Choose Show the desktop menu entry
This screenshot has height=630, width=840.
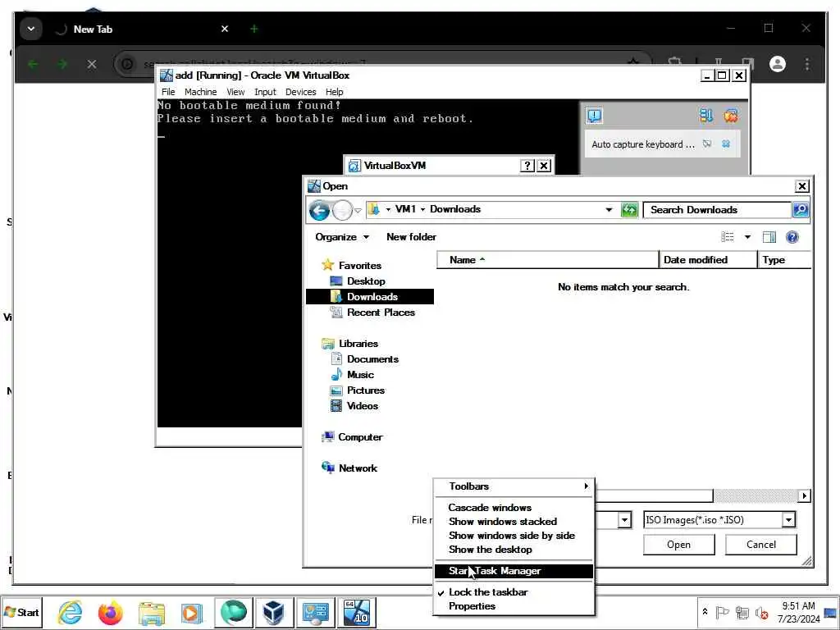click(514, 549)
